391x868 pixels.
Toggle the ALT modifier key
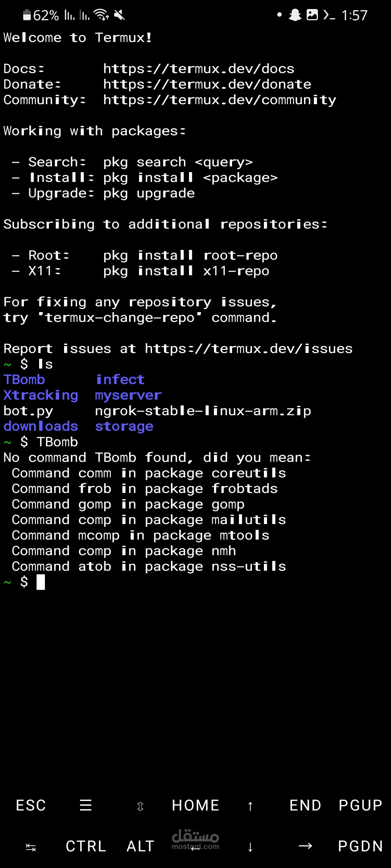tap(140, 846)
